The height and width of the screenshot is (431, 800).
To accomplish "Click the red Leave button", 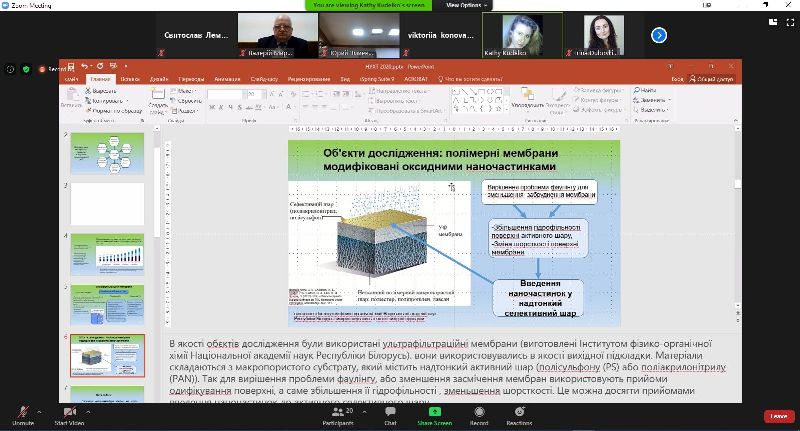I will coord(776,415).
